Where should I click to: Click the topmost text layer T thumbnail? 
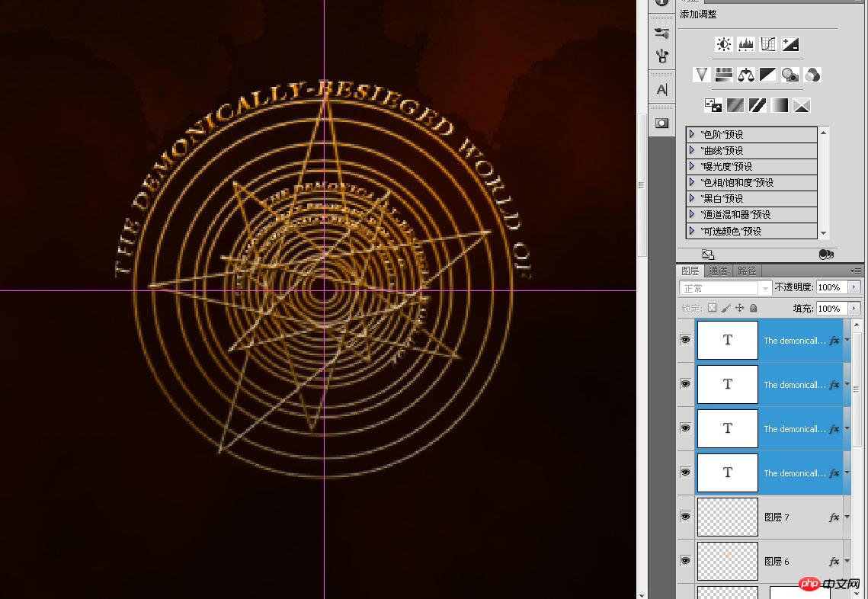click(x=727, y=341)
